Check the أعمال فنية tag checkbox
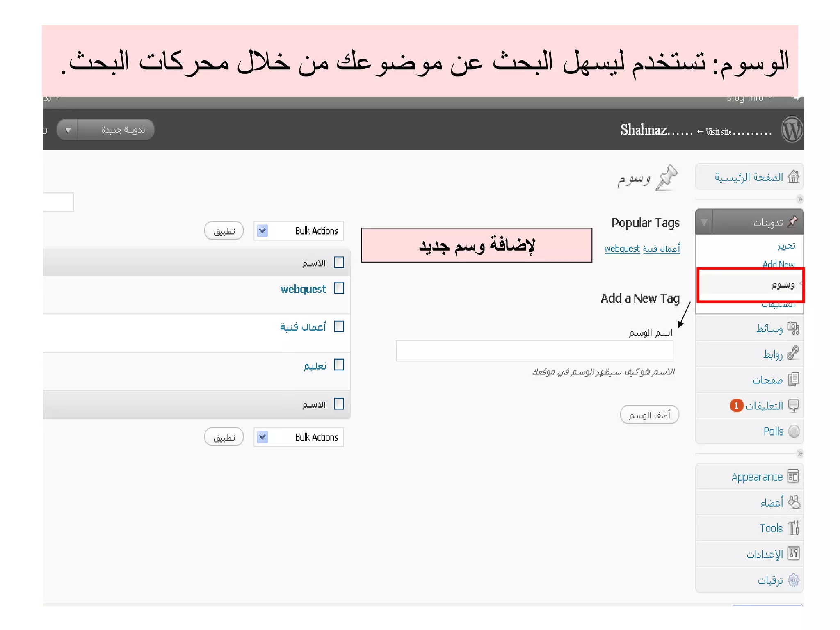The width and height of the screenshot is (840, 630). [x=339, y=326]
